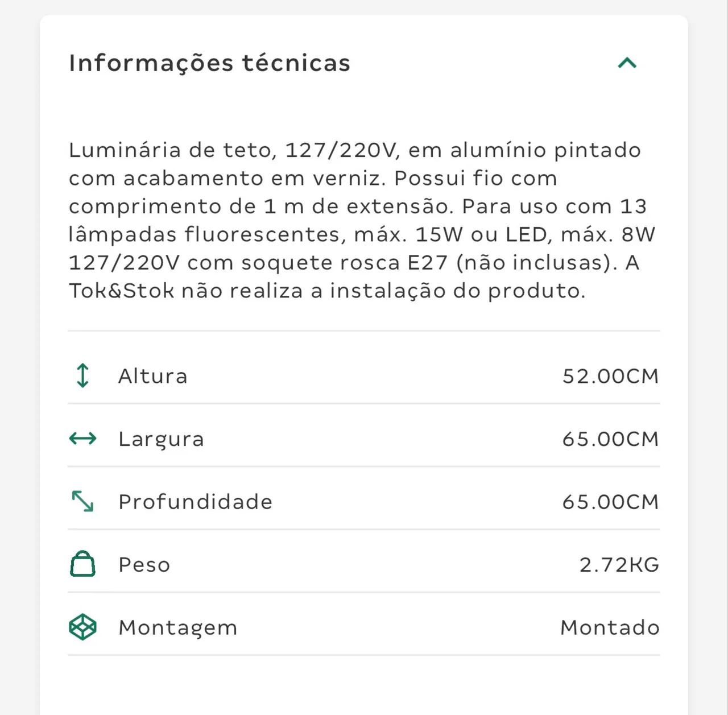The image size is (728, 715).
Task: Select the Largura horizontal arrow icon
Action: pyautogui.click(x=82, y=439)
